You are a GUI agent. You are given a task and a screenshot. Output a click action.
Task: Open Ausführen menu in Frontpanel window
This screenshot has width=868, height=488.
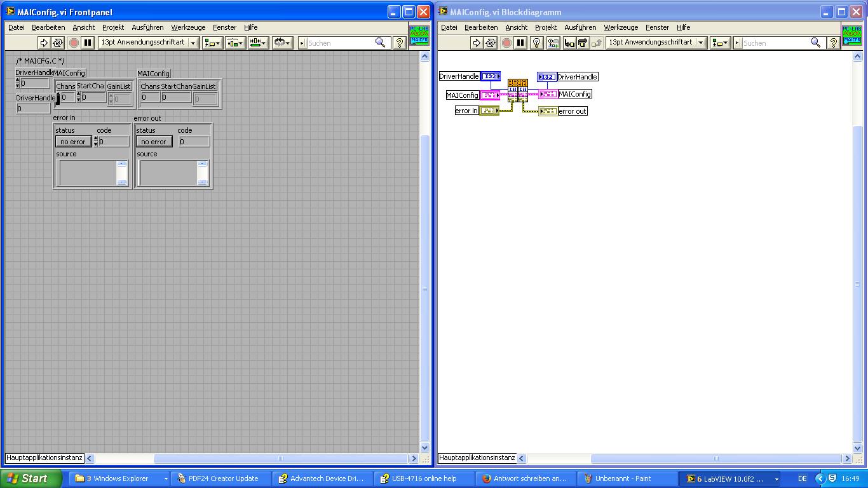(x=147, y=27)
